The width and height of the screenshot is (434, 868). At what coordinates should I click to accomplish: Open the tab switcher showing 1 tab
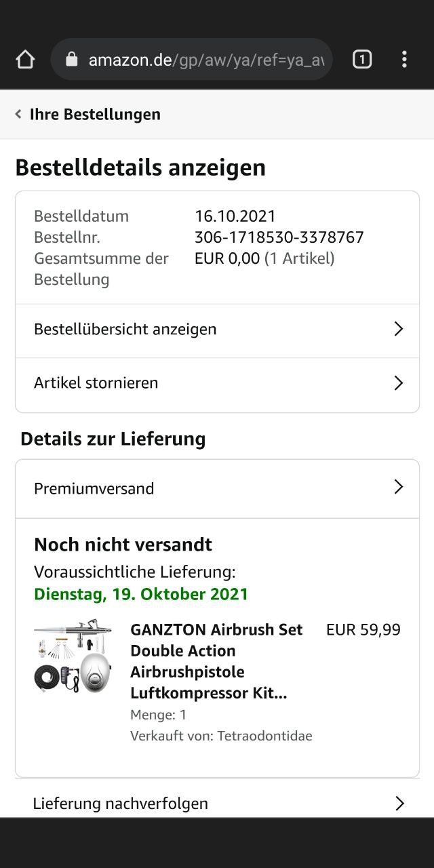coord(362,60)
